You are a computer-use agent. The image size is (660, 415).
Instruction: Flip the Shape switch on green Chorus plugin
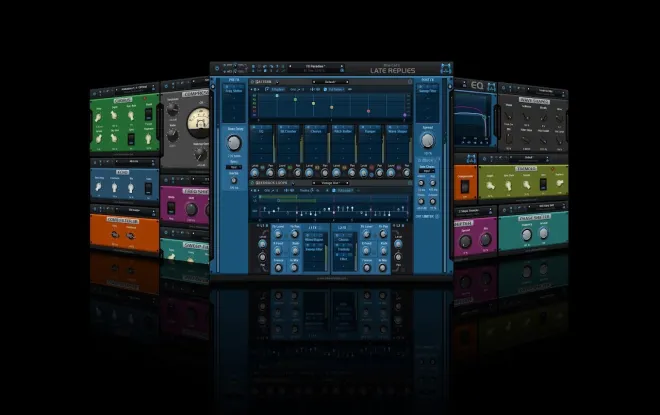click(148, 114)
